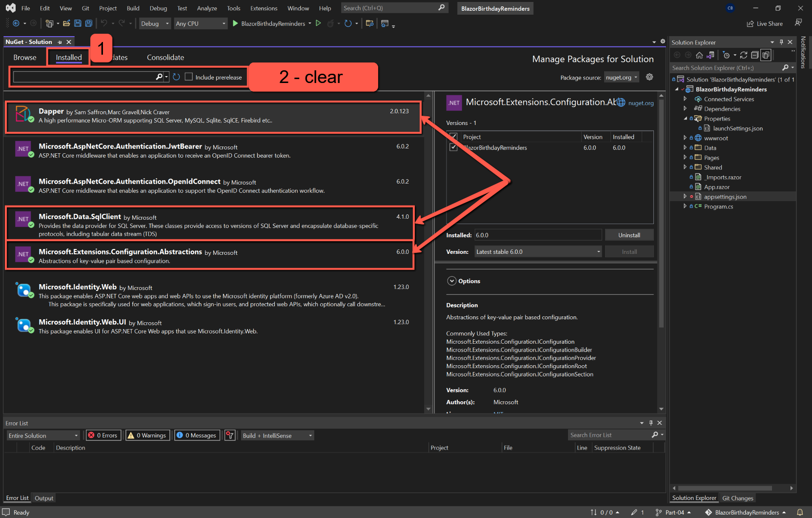Open the package source settings gear
This screenshot has height=518, width=812.
tap(650, 77)
